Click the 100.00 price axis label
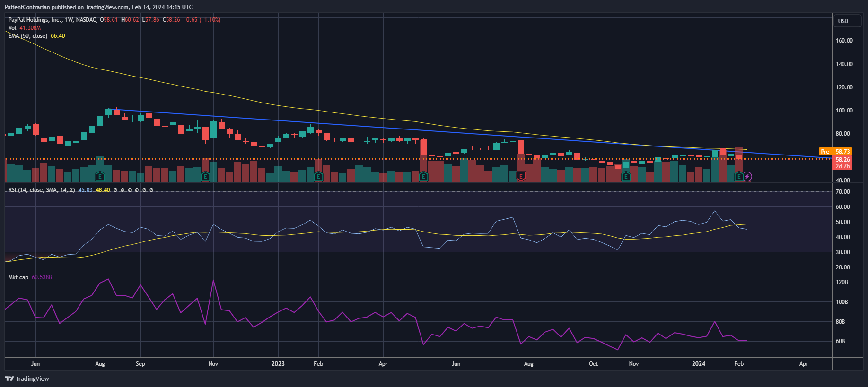Viewport: 868px width, 387px height. pyautogui.click(x=844, y=111)
